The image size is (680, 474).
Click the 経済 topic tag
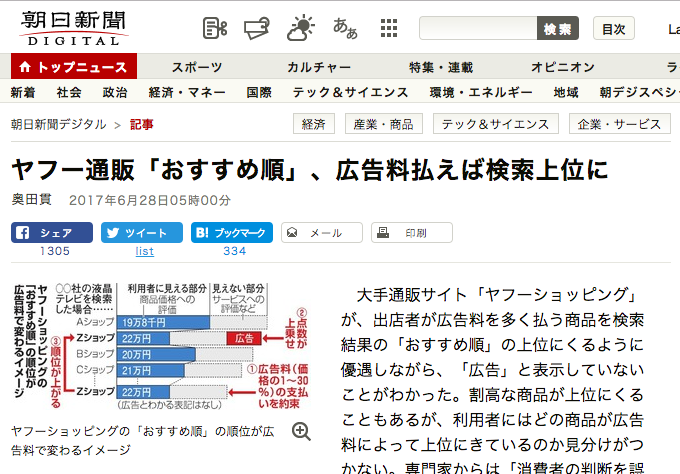tap(314, 124)
